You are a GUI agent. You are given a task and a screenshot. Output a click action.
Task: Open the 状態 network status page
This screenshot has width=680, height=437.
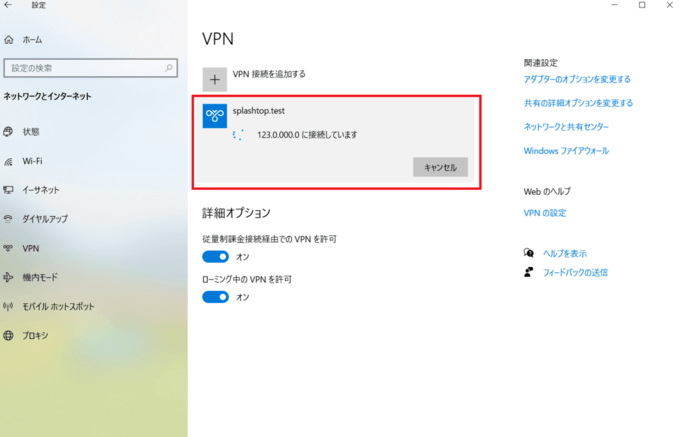point(31,132)
